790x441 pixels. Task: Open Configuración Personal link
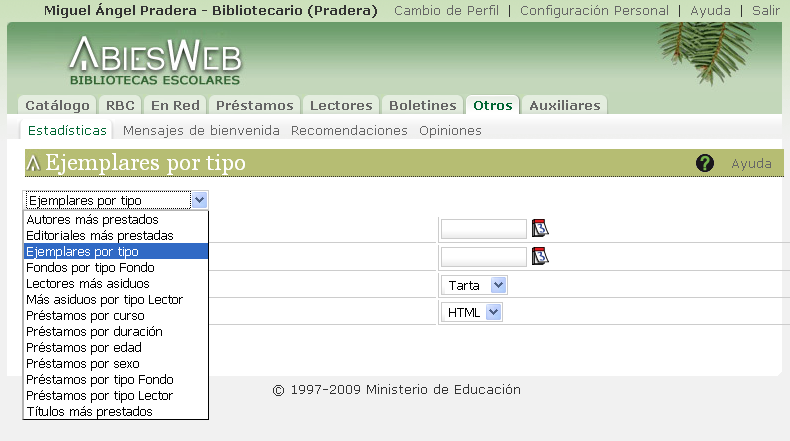click(x=594, y=11)
